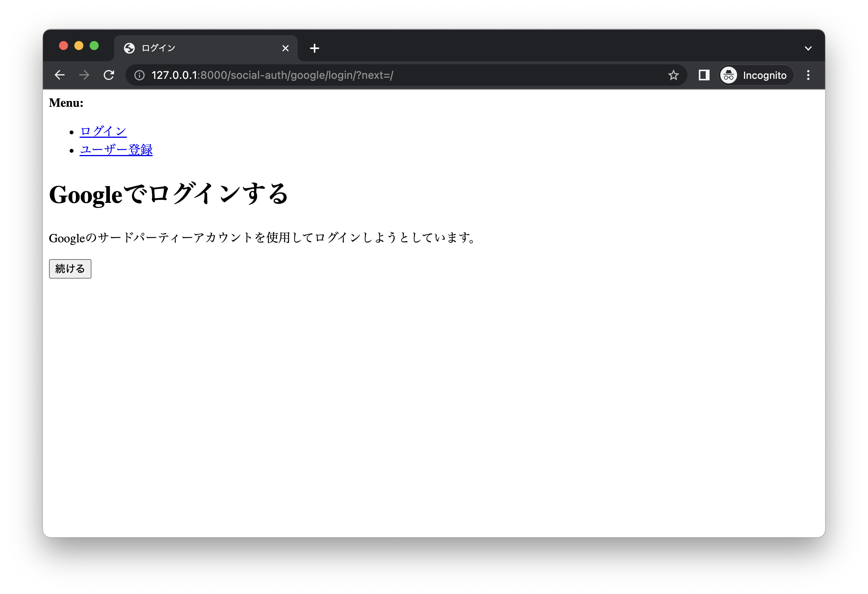Close the ログイン tab
This screenshot has width=868, height=594.
click(285, 48)
